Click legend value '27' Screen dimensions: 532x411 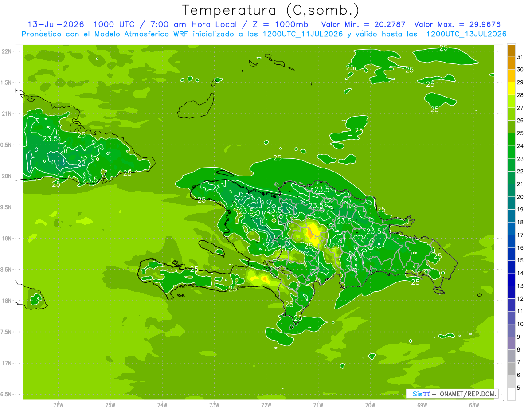[x=520, y=108]
